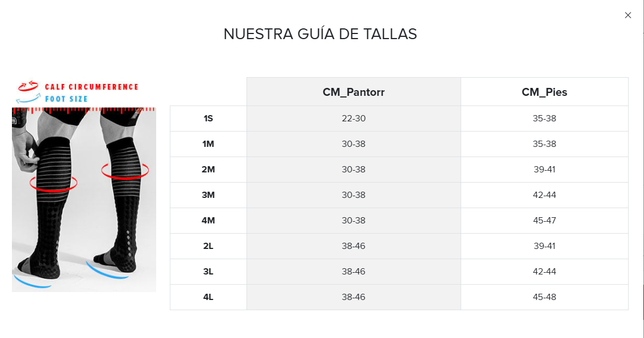
Task: Select the 2M size row label
Action: (208, 170)
